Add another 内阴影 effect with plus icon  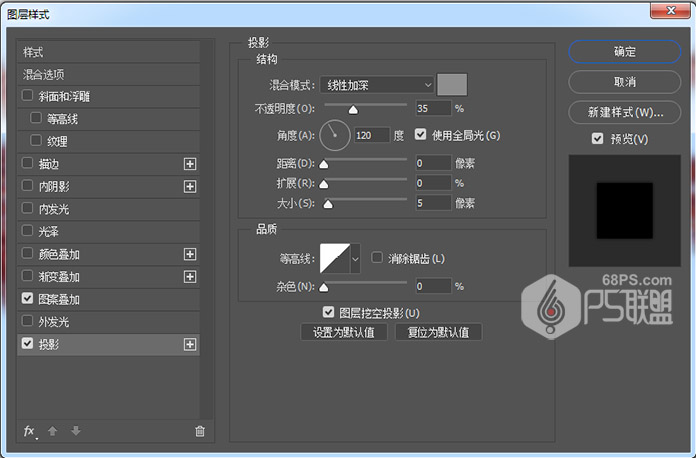click(190, 186)
